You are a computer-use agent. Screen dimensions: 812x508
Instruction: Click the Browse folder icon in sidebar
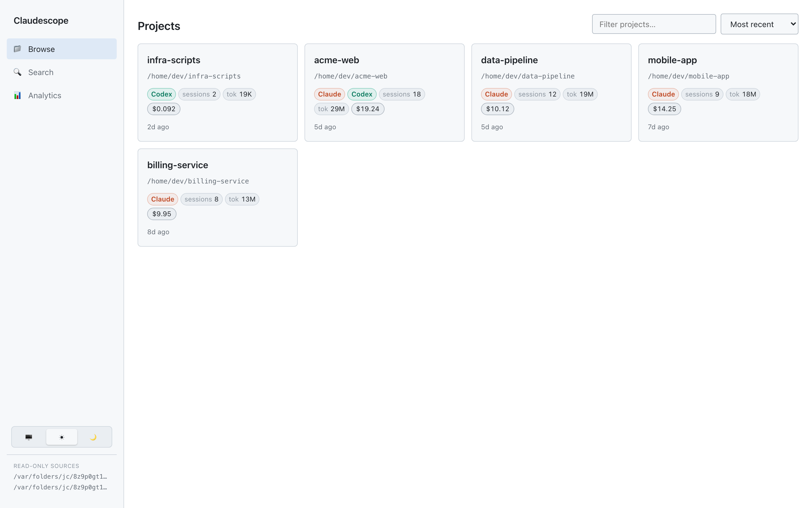point(17,49)
